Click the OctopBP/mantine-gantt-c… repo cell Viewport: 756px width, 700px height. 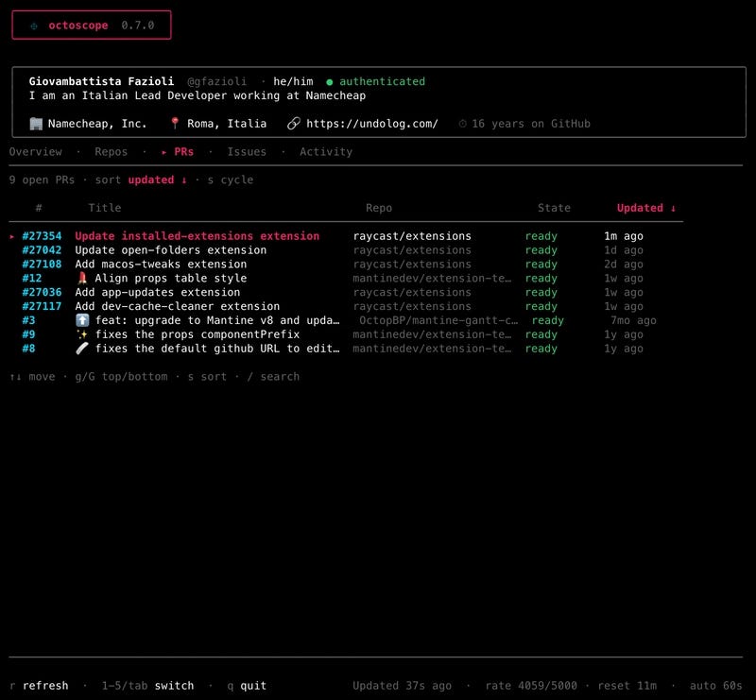pyautogui.click(x=438, y=320)
